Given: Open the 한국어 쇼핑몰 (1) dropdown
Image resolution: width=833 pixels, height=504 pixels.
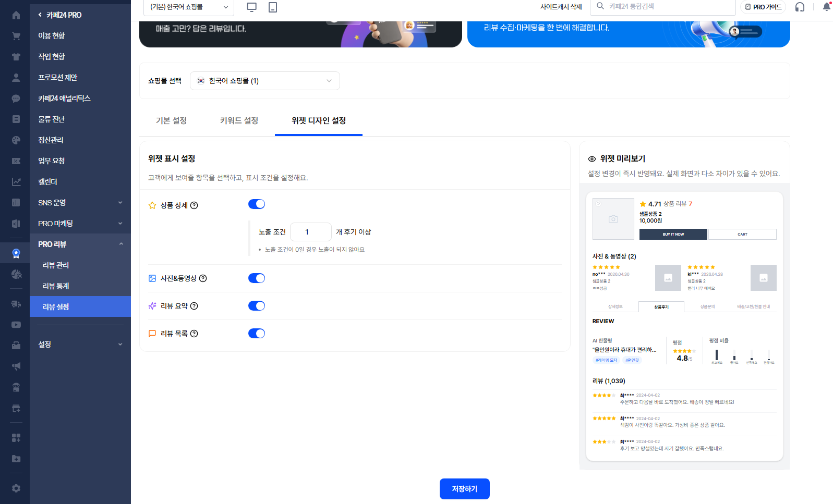Looking at the screenshot, I should click(265, 81).
